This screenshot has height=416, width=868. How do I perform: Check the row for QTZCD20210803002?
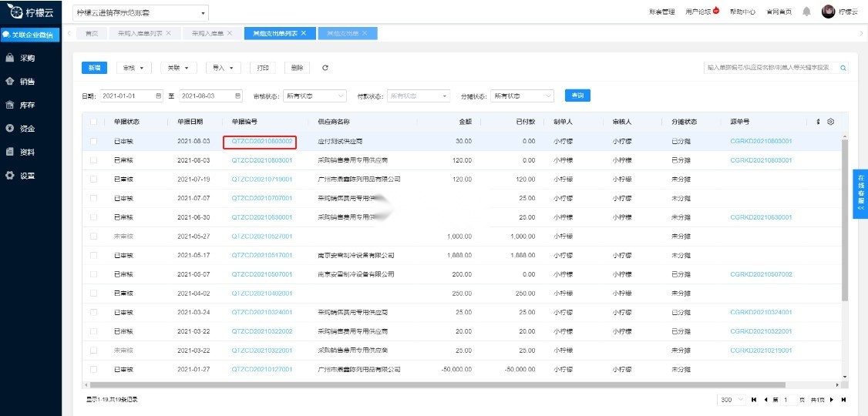pos(93,142)
